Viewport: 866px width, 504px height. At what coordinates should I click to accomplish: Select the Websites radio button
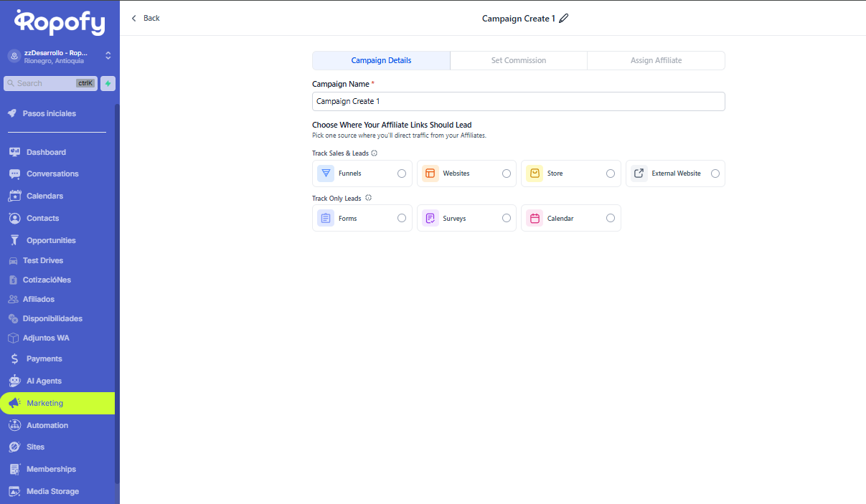[x=507, y=173]
